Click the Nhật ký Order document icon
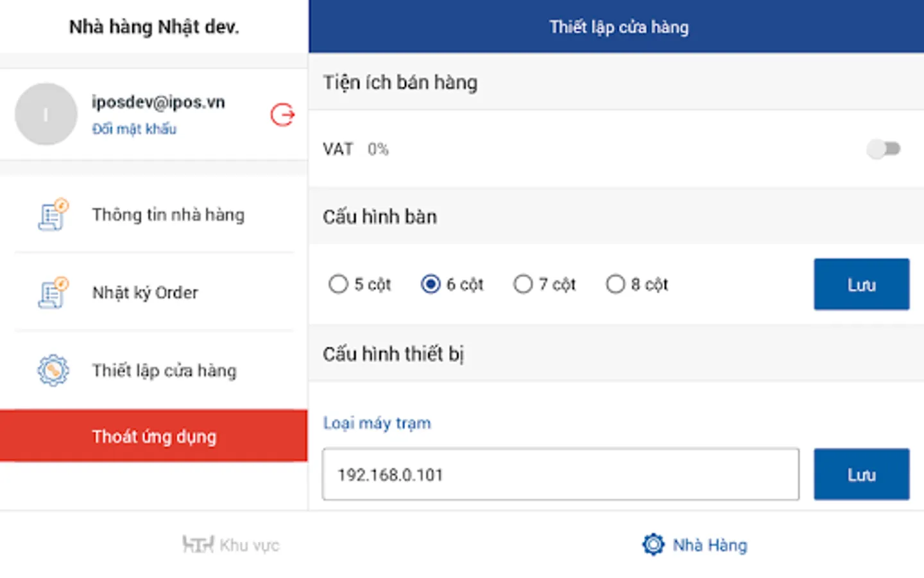924x578 pixels. pyautogui.click(x=53, y=293)
